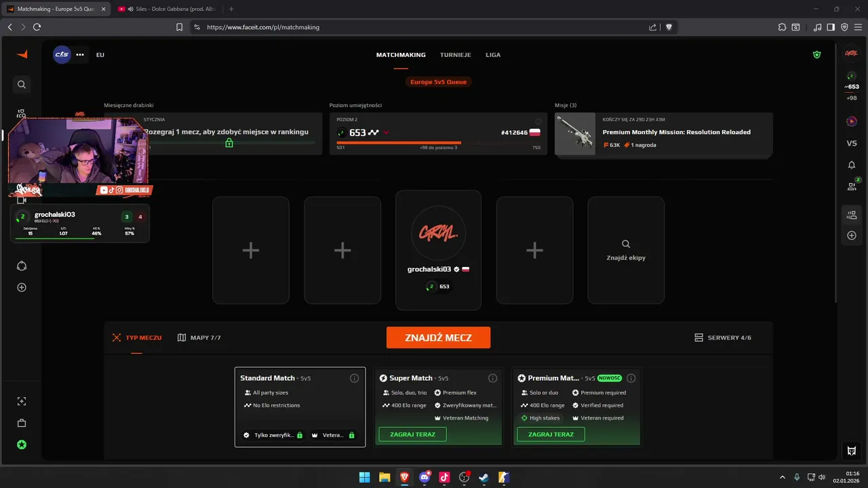
Task: Click the High stakes tag
Action: (x=540, y=418)
